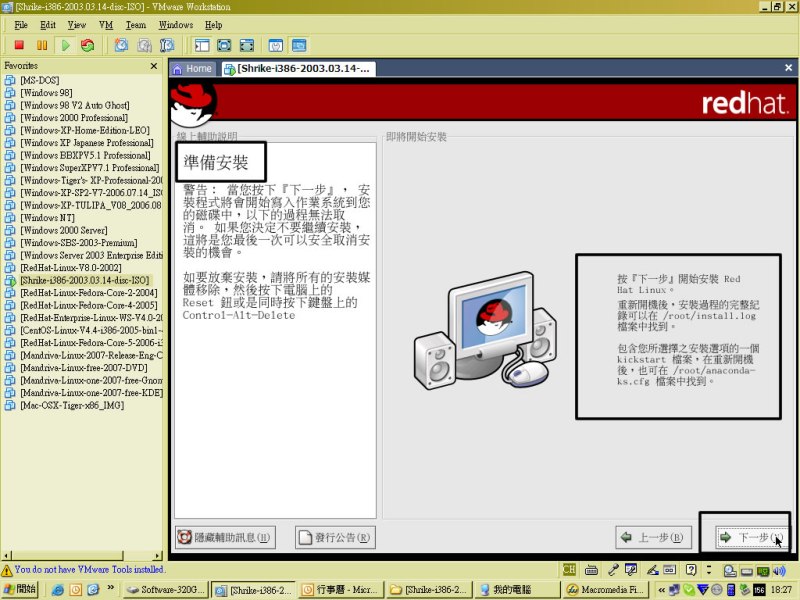This screenshot has width=800, height=600.
Task: Open Macromedia taskbar button
Action: 605,589
